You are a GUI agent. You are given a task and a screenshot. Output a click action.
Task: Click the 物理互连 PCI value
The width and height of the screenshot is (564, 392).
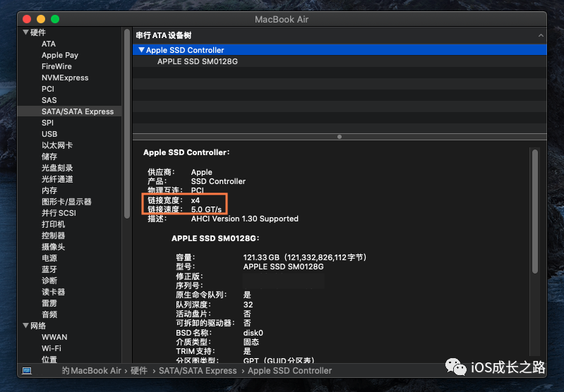click(x=198, y=190)
